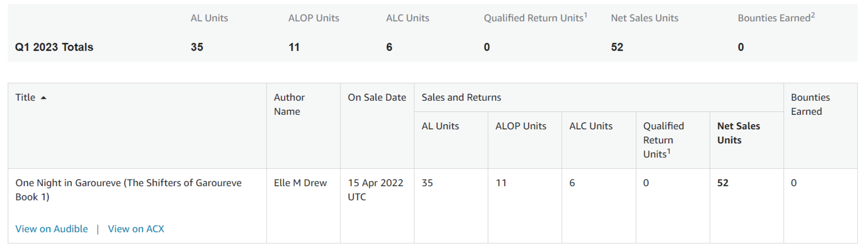Open the View on Audible link

52,229
